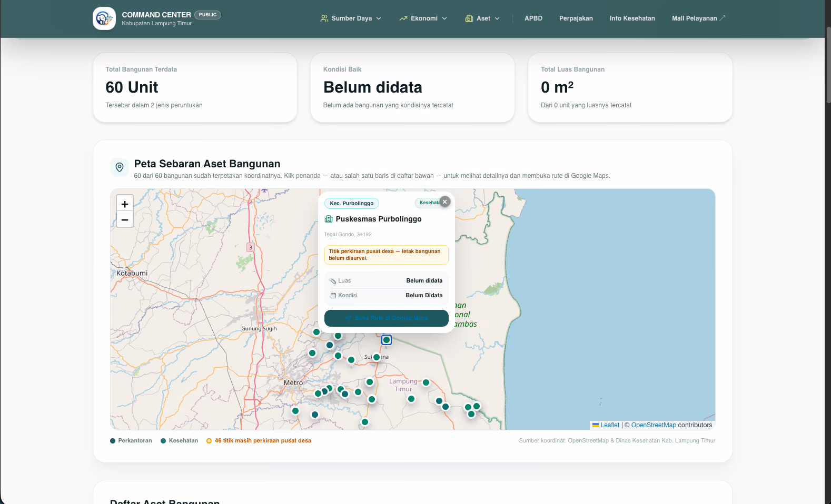Open the APBD menu item
Screen dimensions: 831x504
533,18
